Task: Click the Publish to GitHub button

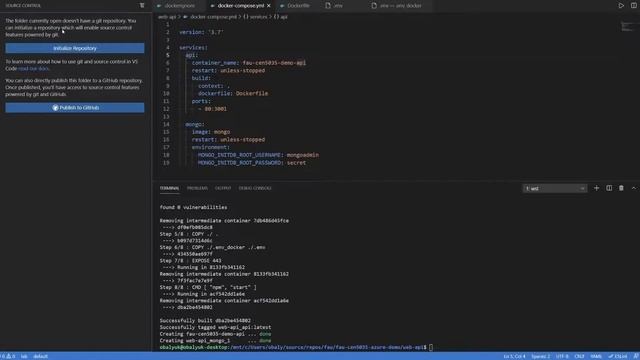Action: [75, 108]
